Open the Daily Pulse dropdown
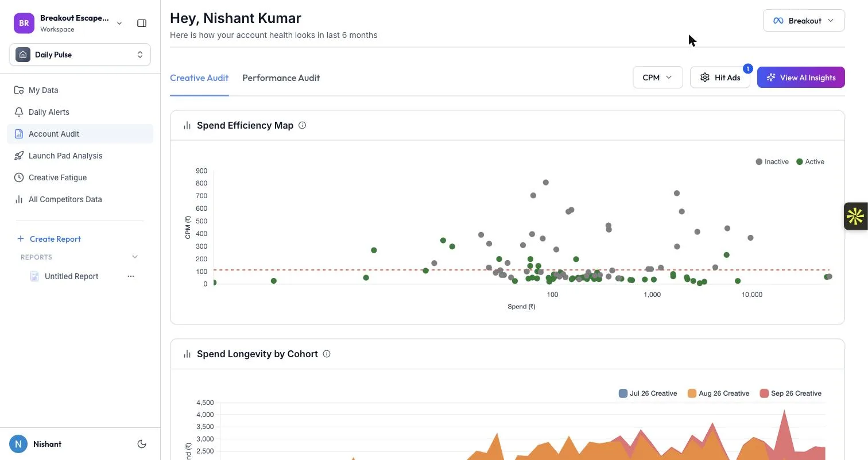The width and height of the screenshot is (868, 460). [x=80, y=55]
